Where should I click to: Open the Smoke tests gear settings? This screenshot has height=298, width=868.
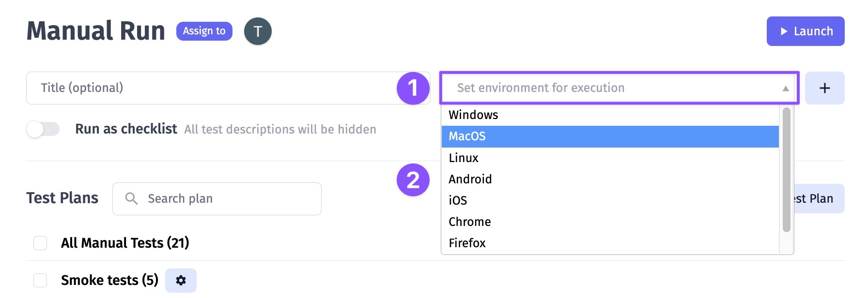pos(181,281)
